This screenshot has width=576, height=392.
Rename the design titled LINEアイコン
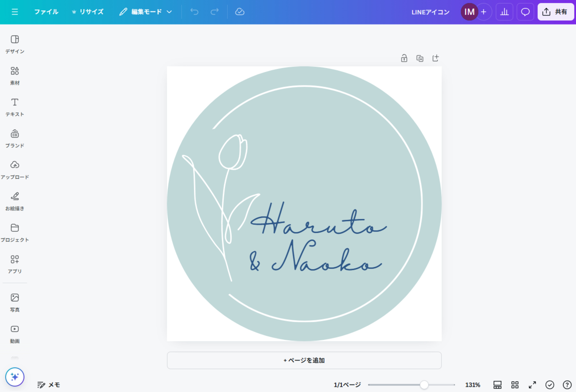pos(430,12)
